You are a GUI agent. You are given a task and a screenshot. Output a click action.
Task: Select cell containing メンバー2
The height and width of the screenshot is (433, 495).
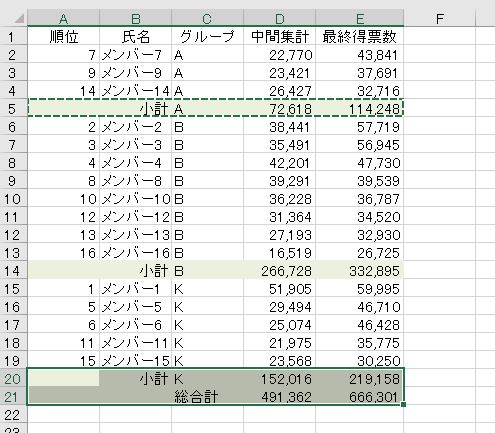coord(135,127)
